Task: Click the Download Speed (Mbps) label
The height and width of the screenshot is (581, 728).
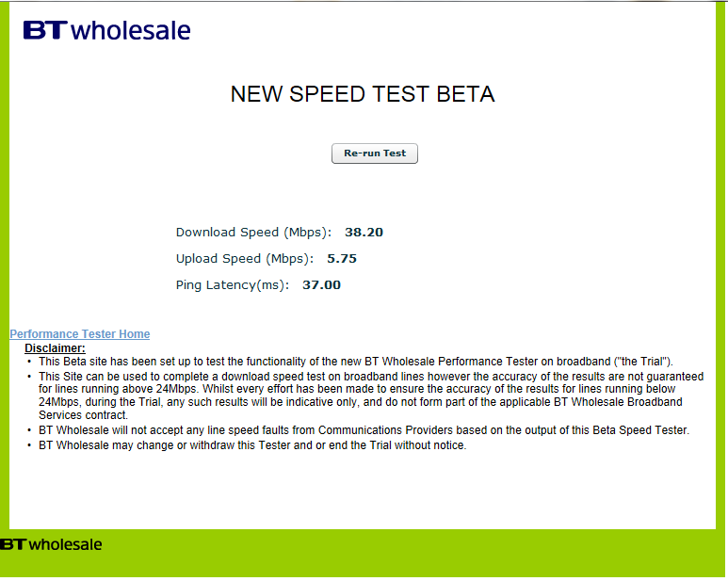Action: tap(253, 233)
